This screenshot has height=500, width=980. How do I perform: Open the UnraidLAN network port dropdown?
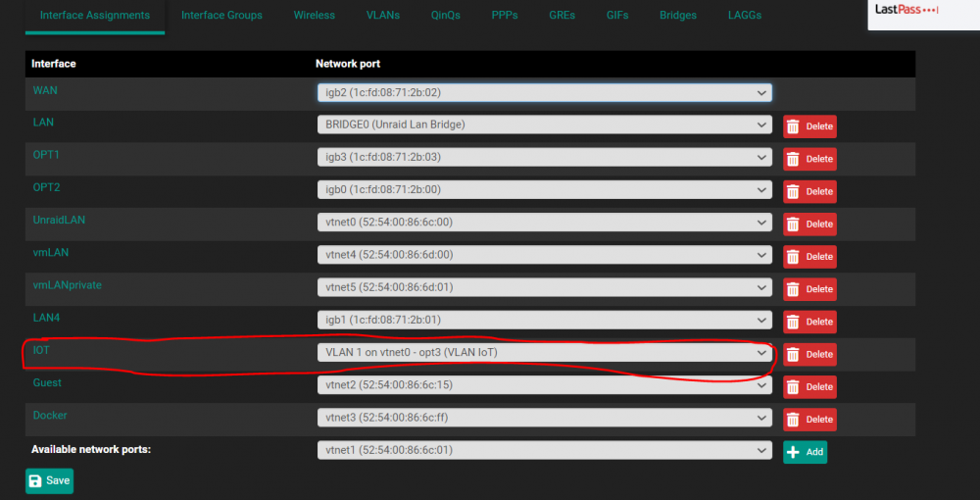tap(544, 222)
